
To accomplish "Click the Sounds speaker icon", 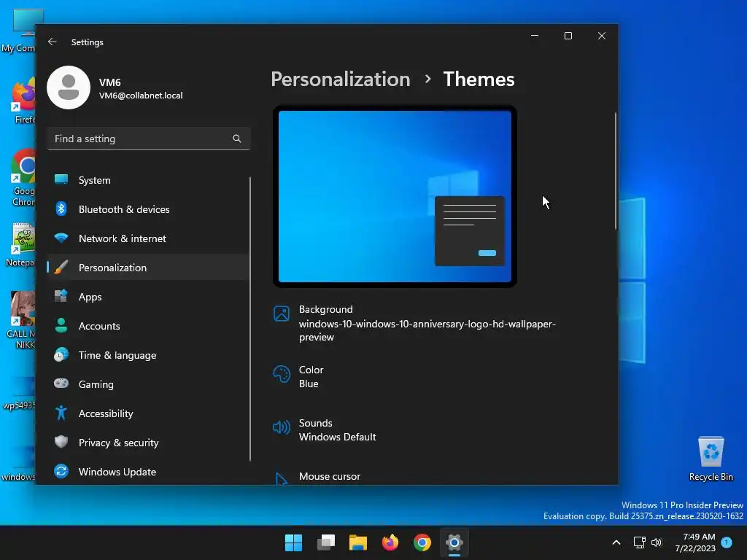I will coord(281,427).
